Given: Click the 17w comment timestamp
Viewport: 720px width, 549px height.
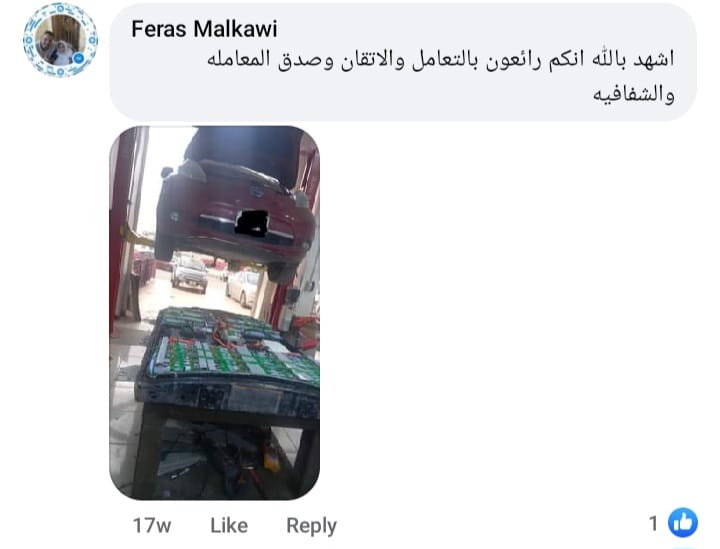Looking at the screenshot, I should 152,525.
